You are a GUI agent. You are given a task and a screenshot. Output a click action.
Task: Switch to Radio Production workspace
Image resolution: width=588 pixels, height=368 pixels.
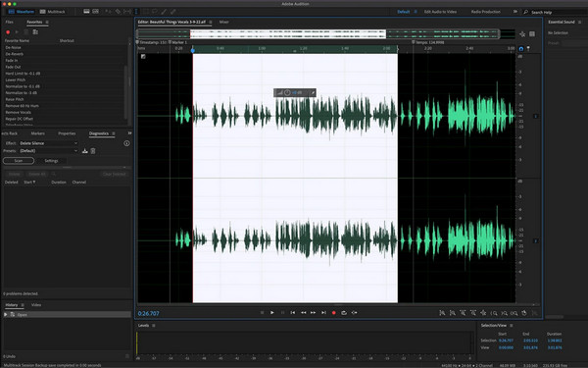(486, 12)
